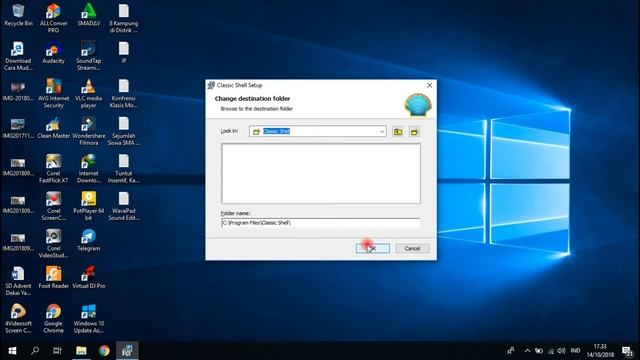This screenshot has height=360, width=640.
Task: Select the WavePad Sound Editor icon
Action: [x=124, y=206]
